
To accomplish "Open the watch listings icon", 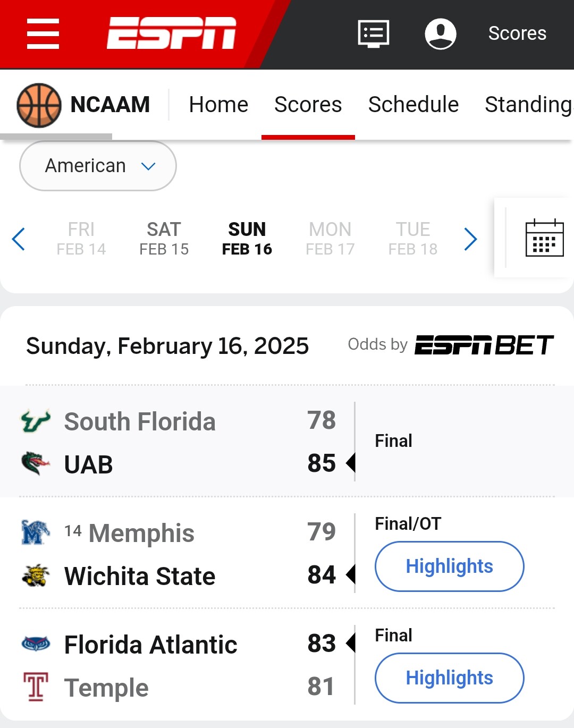I will [x=374, y=33].
